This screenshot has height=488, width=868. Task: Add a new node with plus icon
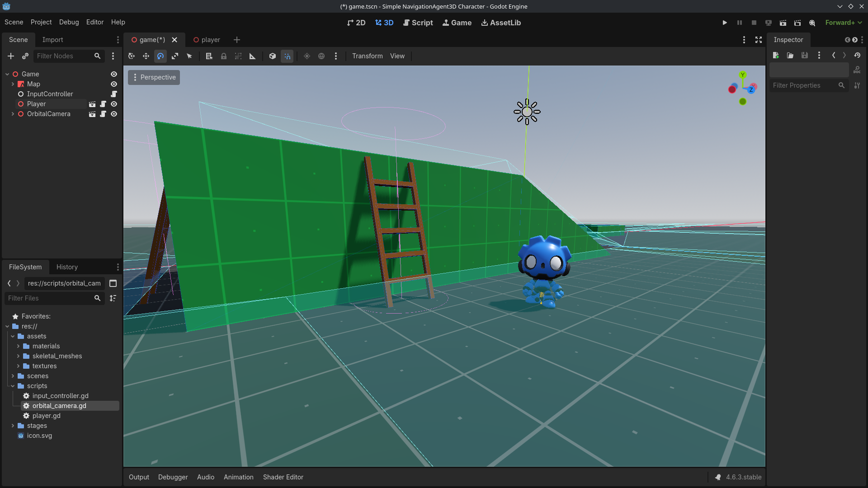(x=11, y=56)
